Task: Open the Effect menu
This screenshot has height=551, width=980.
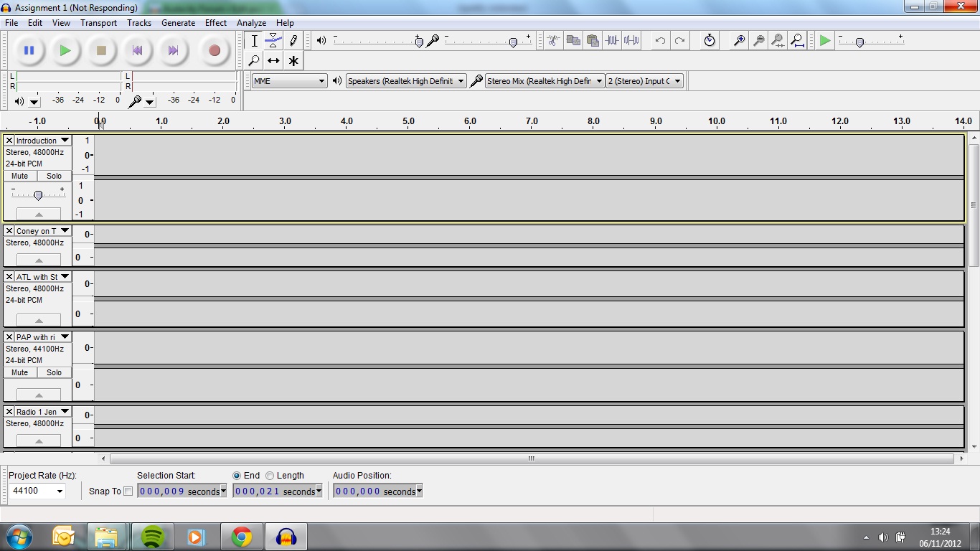Action: point(215,22)
